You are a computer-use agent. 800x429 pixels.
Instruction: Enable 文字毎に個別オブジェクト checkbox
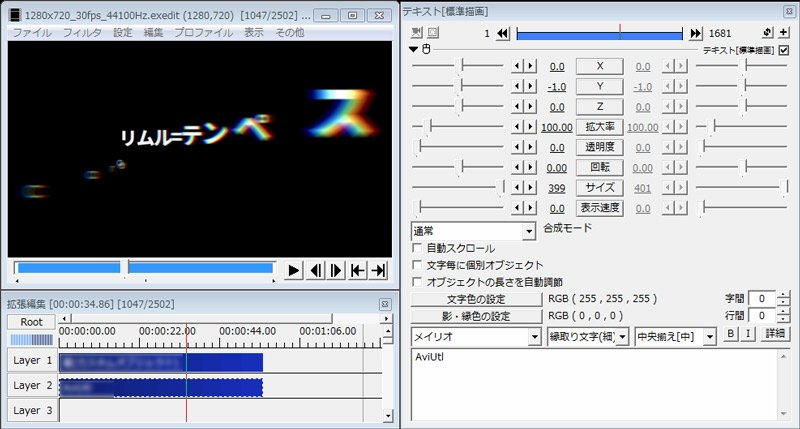[x=417, y=265]
